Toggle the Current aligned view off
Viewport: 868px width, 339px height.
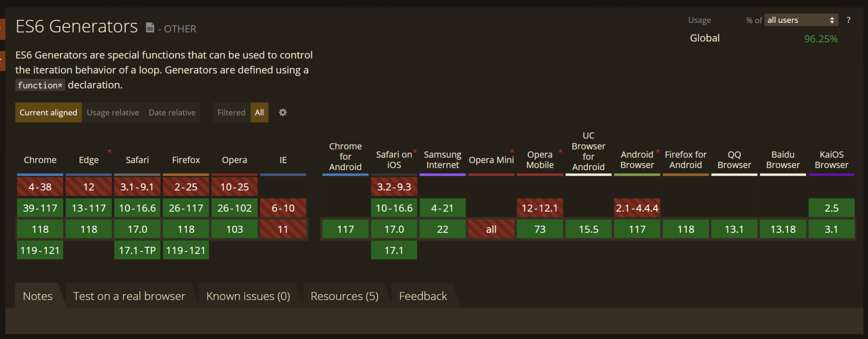[48, 113]
